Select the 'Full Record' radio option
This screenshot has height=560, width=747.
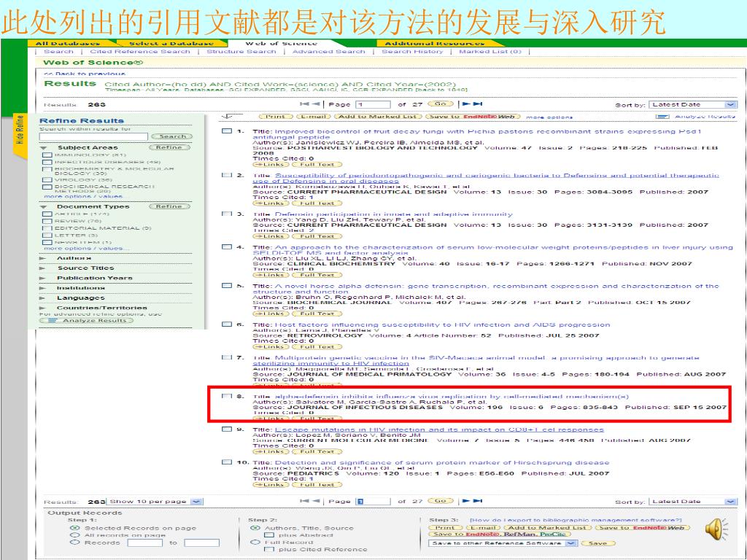(x=255, y=542)
